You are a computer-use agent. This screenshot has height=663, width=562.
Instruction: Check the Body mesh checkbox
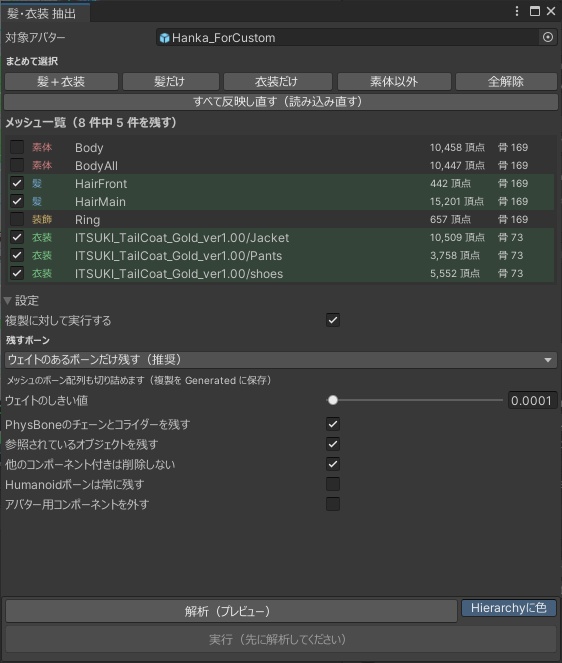17,147
